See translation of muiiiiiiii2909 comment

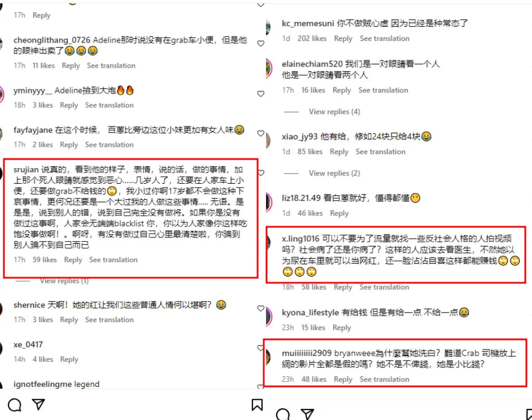coord(384,379)
